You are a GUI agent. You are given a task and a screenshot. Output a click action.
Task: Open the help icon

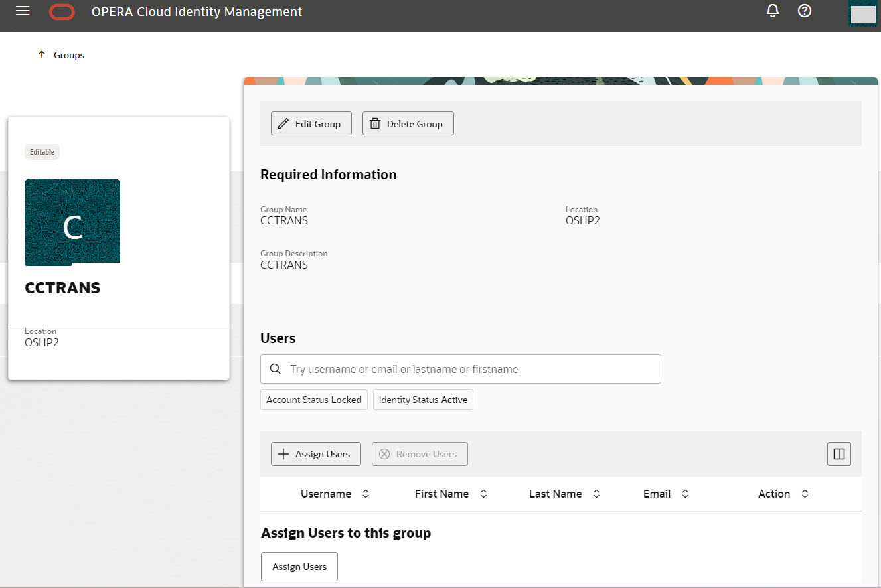tap(804, 11)
